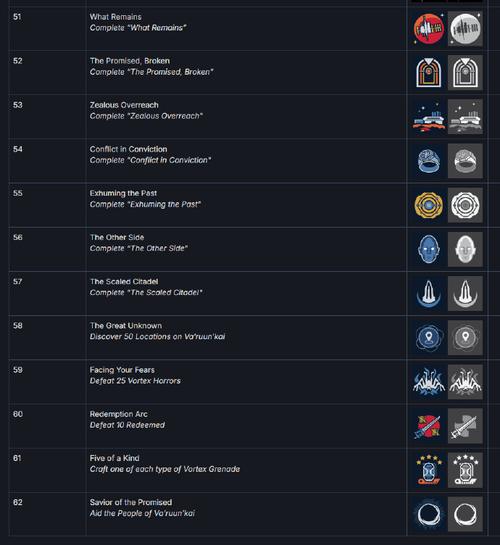Click the blue Facing Your Fears creature icon
This screenshot has height=545, width=500.
click(429, 382)
